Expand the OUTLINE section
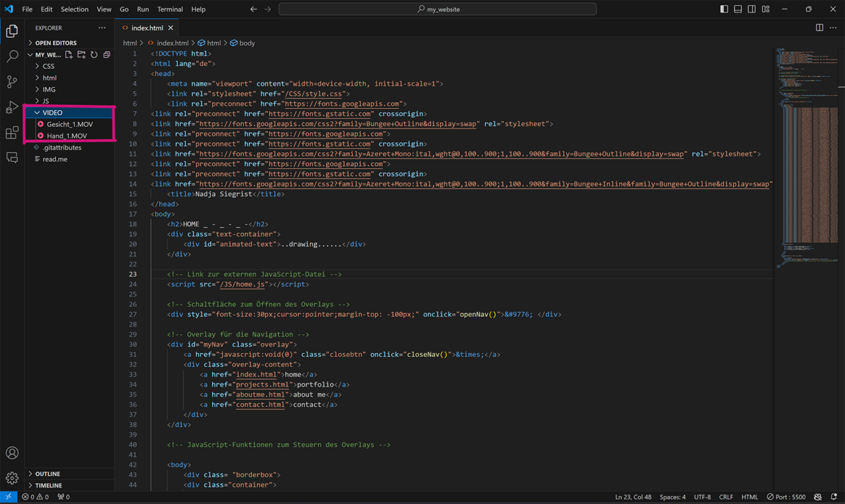The height and width of the screenshot is (504, 845). (x=48, y=474)
